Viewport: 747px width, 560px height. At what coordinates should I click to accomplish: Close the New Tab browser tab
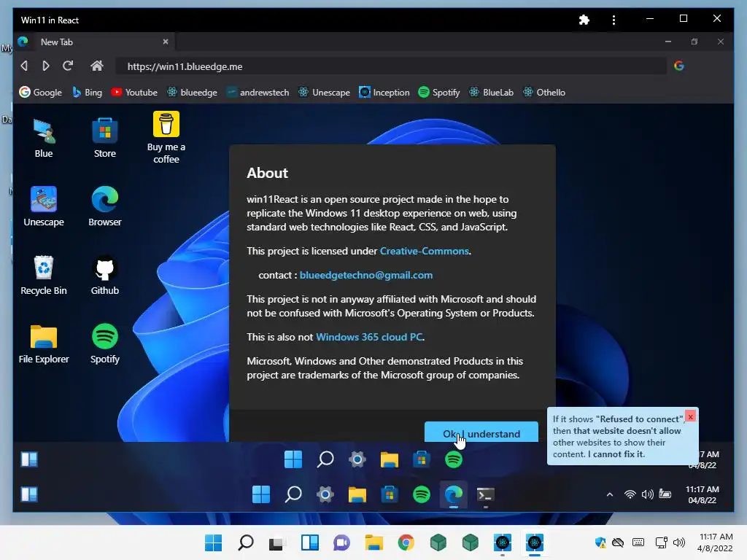[x=166, y=42]
